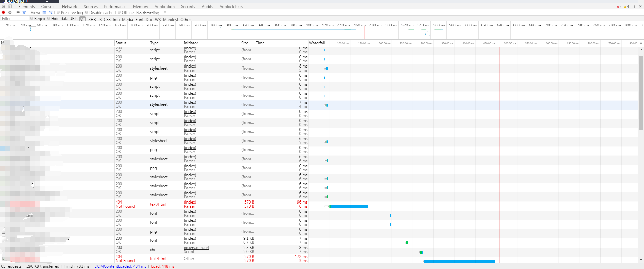This screenshot has width=644, height=269.
Task: Switch to the Console tab
Action: pyautogui.click(x=48, y=6)
